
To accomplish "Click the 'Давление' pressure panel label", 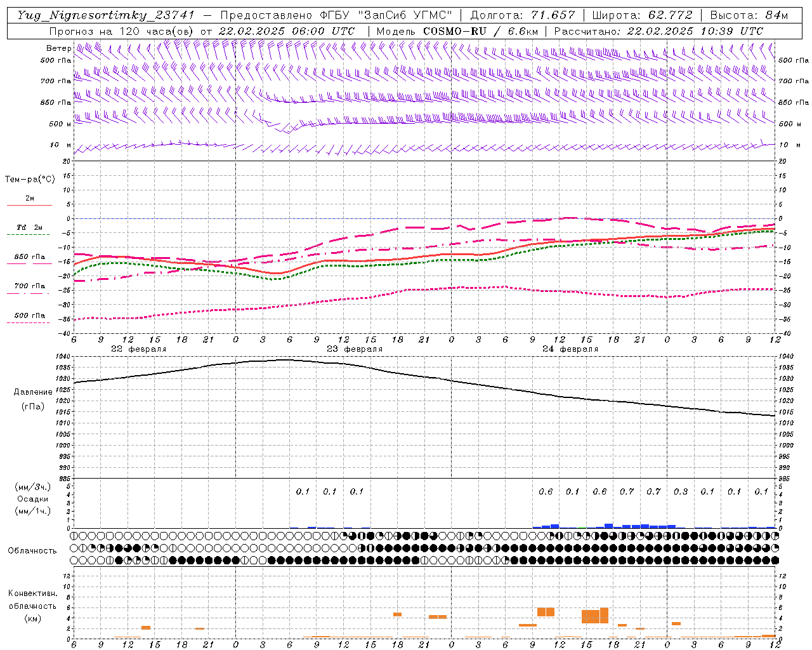I will (32, 392).
